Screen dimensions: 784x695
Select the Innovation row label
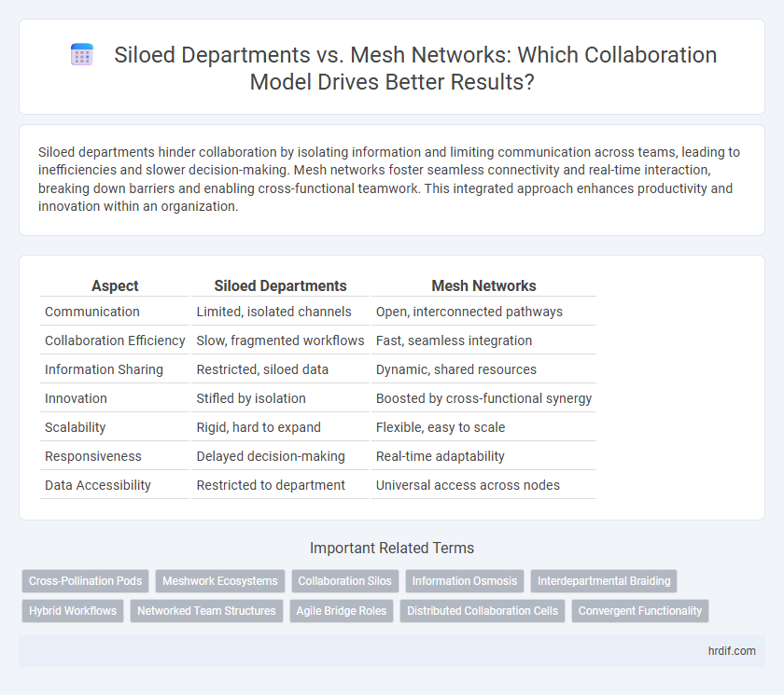[76, 398]
